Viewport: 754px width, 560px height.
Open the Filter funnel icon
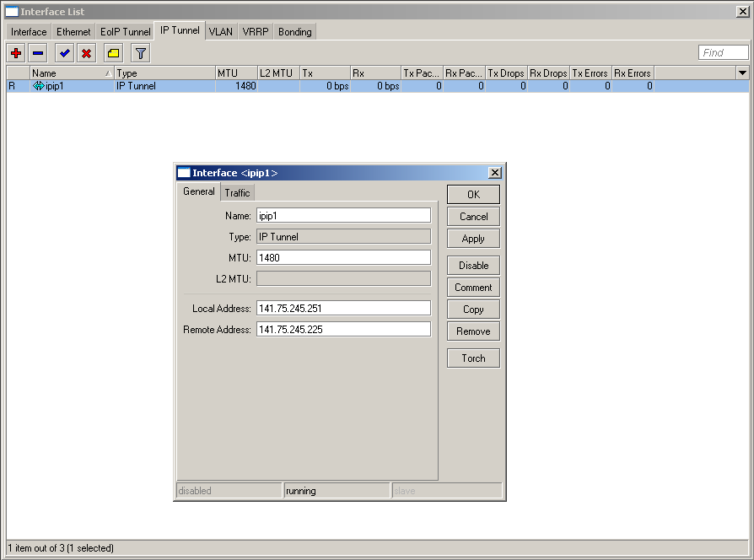tap(141, 53)
